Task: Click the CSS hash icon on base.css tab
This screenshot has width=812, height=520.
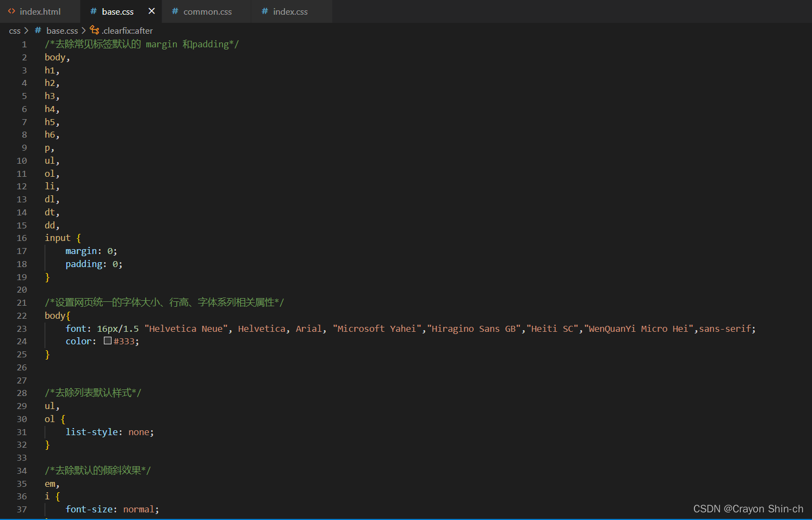Action: 94,11
